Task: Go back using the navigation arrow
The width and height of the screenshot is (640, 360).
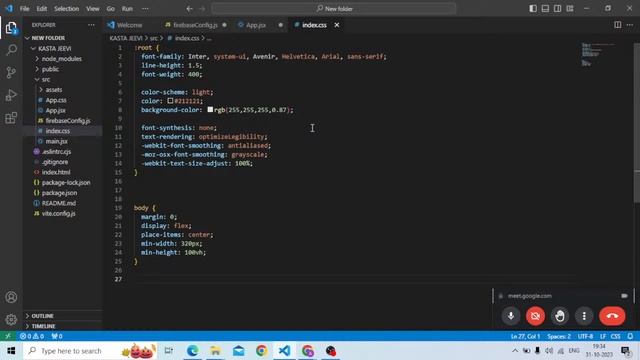Action: [189, 9]
